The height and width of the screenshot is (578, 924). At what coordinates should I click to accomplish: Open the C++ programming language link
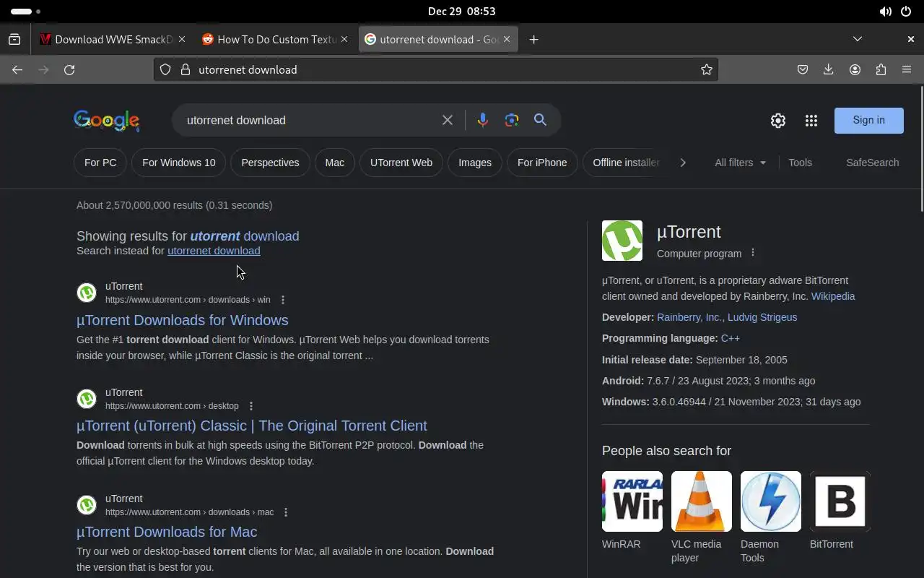point(730,338)
